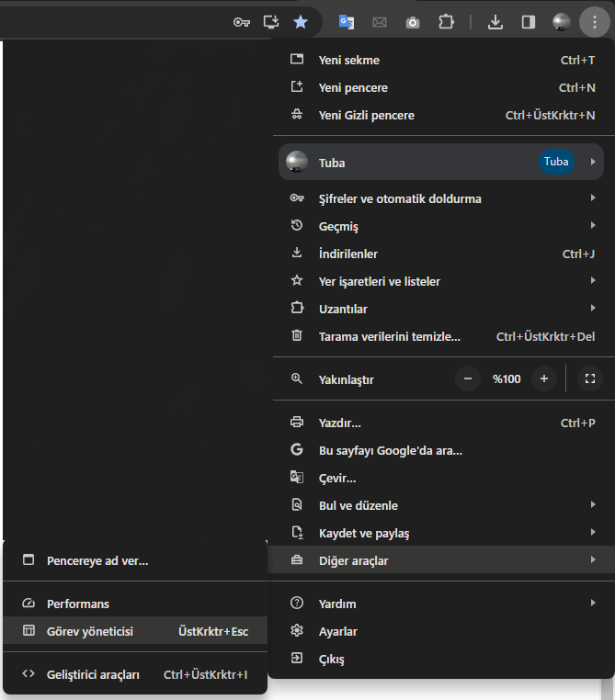Expand Yer işaretleri ve listeler submenu arrow
The width and height of the screenshot is (615, 700).
tap(593, 280)
